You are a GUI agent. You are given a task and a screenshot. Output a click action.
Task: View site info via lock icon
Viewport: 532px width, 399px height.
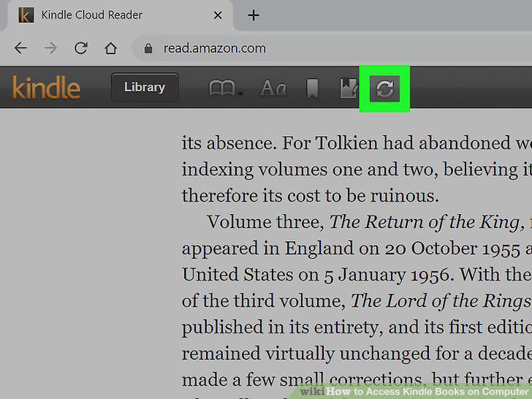click(148, 48)
